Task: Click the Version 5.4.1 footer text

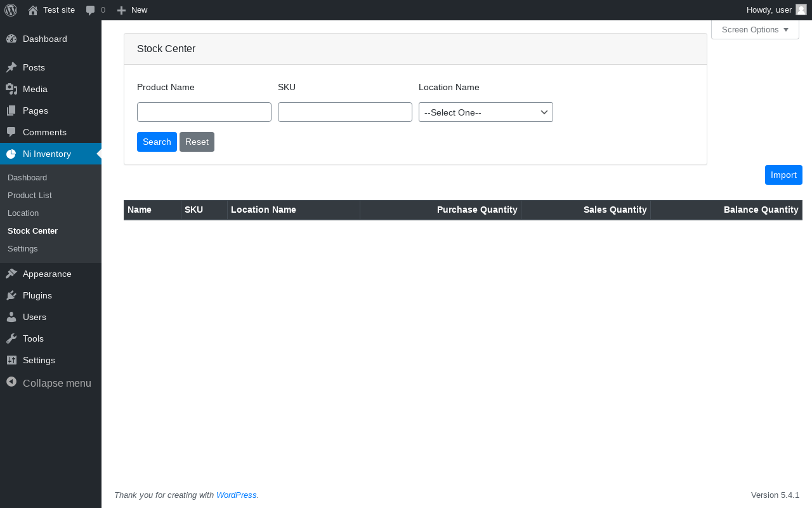Action: [775, 495]
